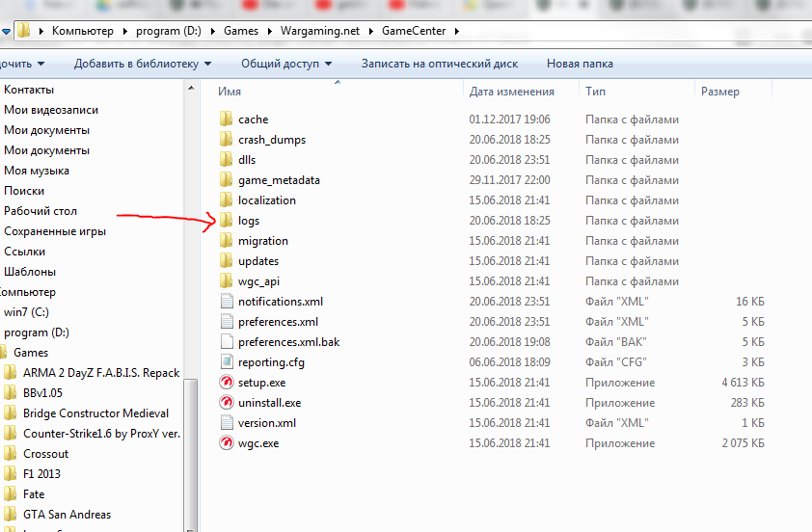812x532 pixels.
Task: Click the wgc.exe application icon
Action: click(x=226, y=443)
